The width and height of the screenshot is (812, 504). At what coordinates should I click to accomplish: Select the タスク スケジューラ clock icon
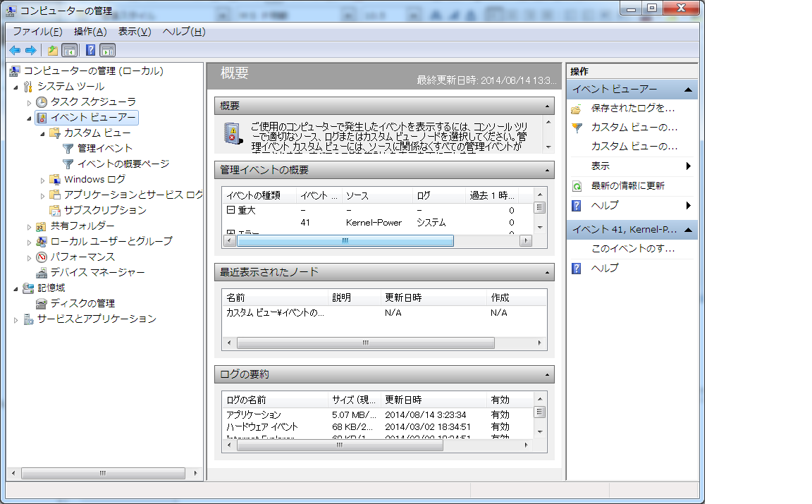pos(42,102)
